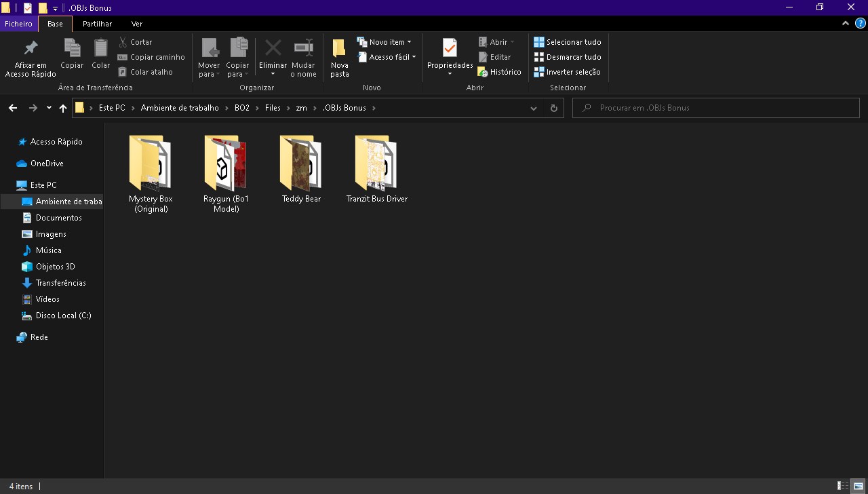Pin folder with Afixar em Acesso Rápido
The height and width of the screenshot is (494, 868).
point(31,58)
